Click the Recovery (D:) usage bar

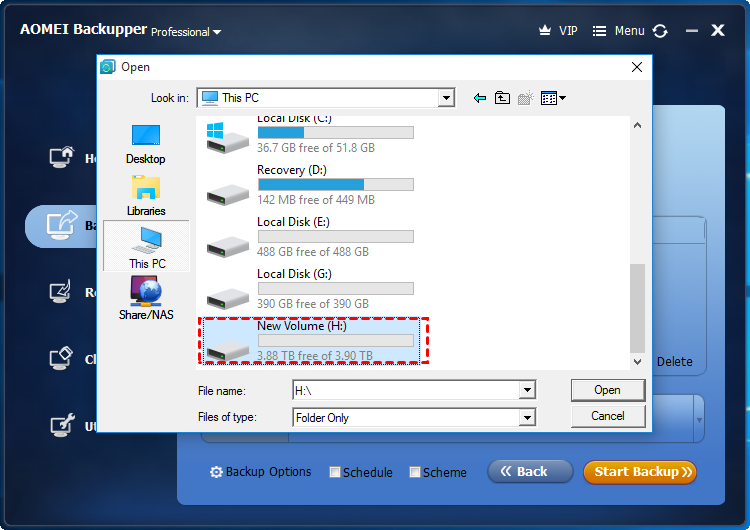tap(336, 185)
